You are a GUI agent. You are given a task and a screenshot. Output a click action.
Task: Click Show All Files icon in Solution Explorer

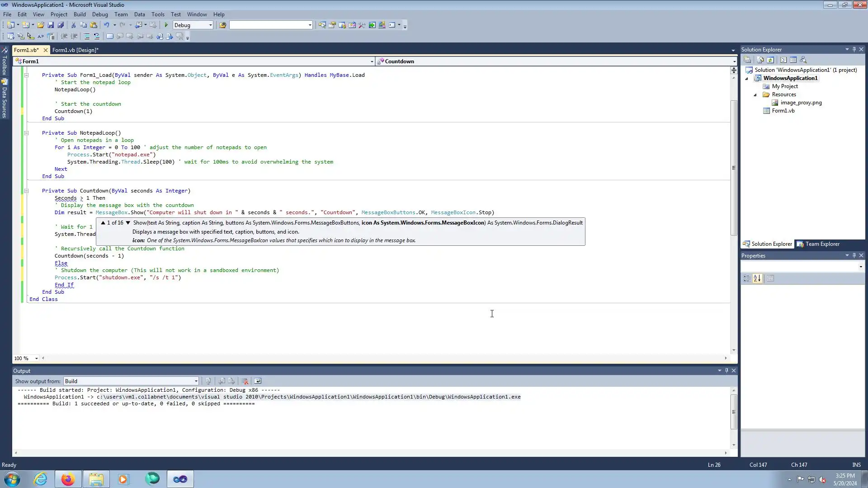coord(760,60)
